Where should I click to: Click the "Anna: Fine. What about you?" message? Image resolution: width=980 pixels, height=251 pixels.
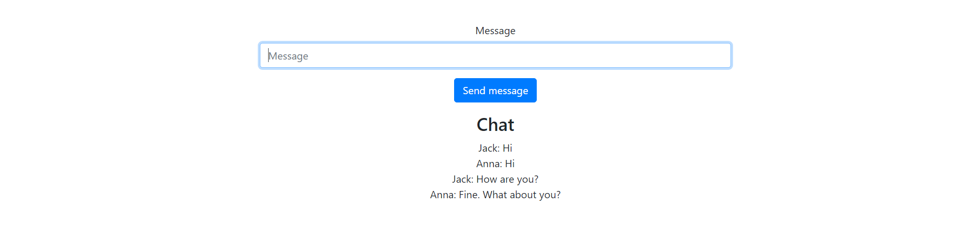pos(495,195)
